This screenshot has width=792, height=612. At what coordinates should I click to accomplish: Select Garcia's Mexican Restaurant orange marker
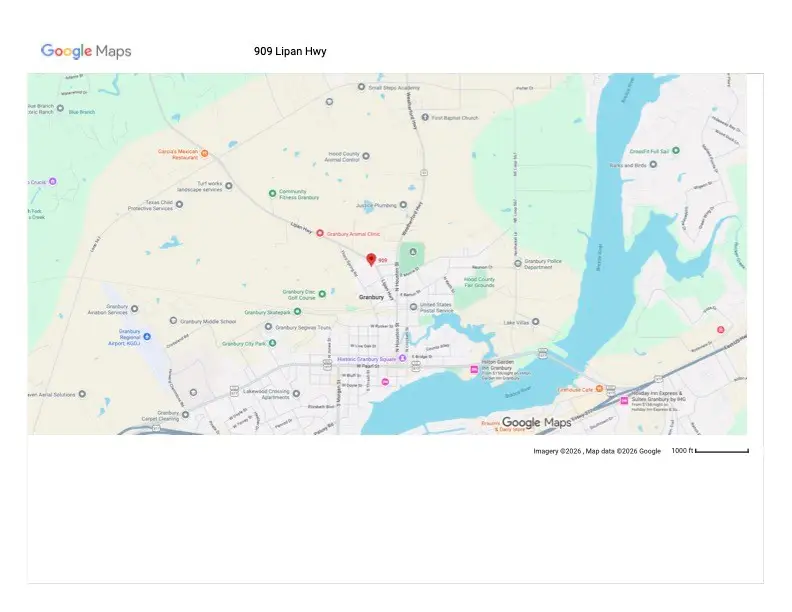tap(205, 154)
